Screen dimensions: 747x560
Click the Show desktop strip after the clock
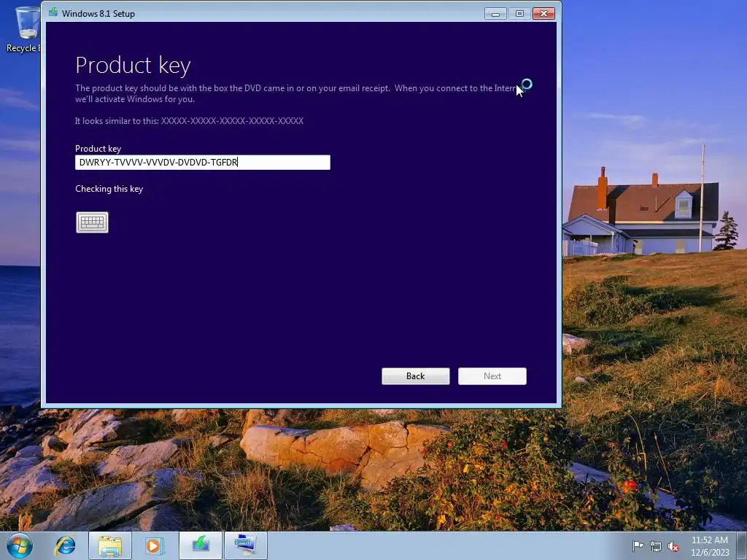[742, 545]
